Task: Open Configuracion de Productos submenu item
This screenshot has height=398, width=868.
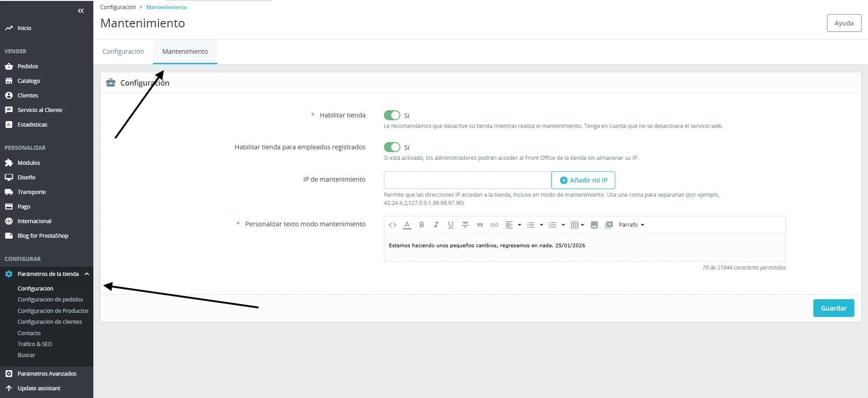Action: tap(53, 311)
